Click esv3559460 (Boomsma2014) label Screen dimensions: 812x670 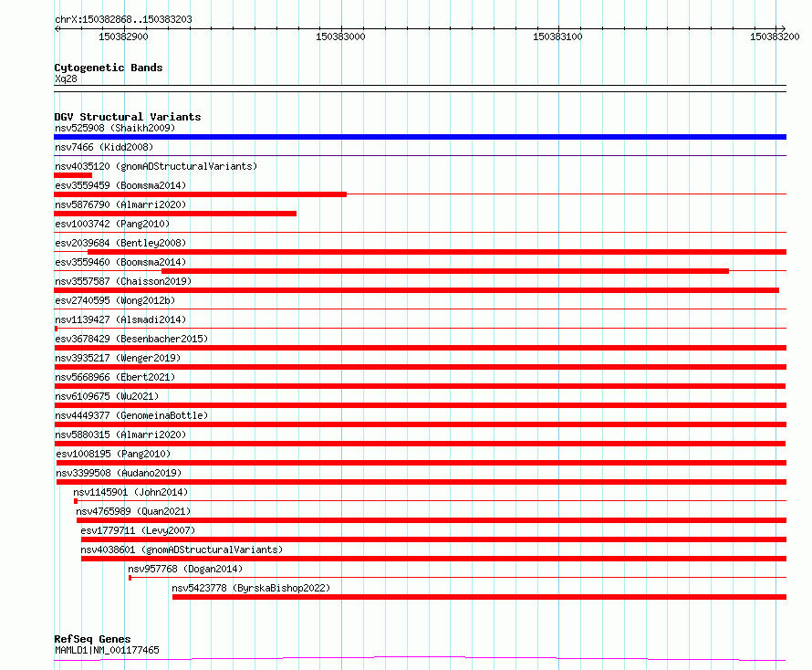pyautogui.click(x=120, y=262)
